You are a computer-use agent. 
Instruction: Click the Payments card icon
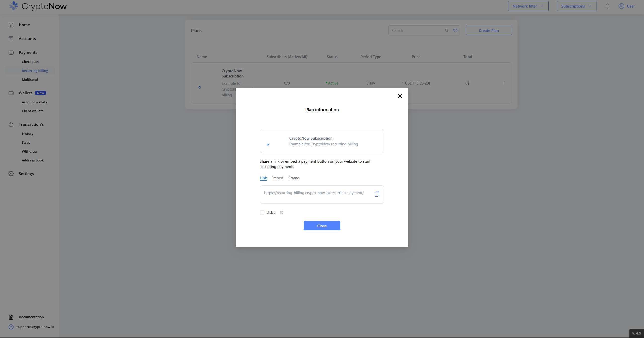pos(11,52)
